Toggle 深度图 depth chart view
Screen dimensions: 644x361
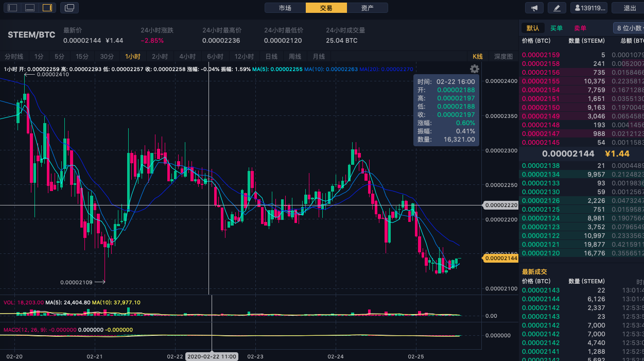503,57
